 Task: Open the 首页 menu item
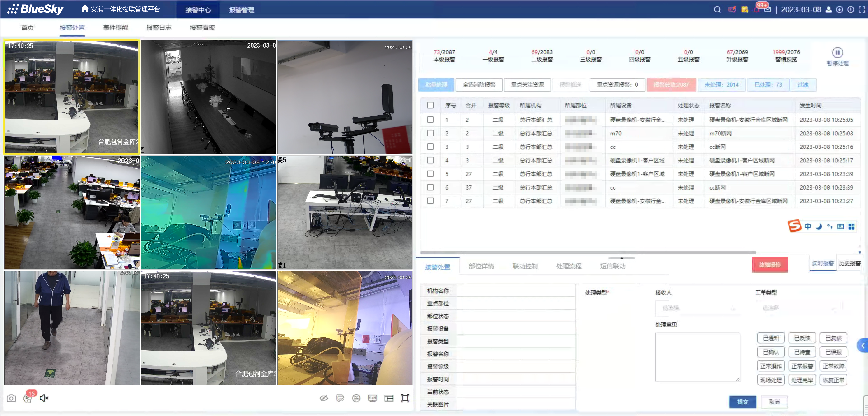27,28
